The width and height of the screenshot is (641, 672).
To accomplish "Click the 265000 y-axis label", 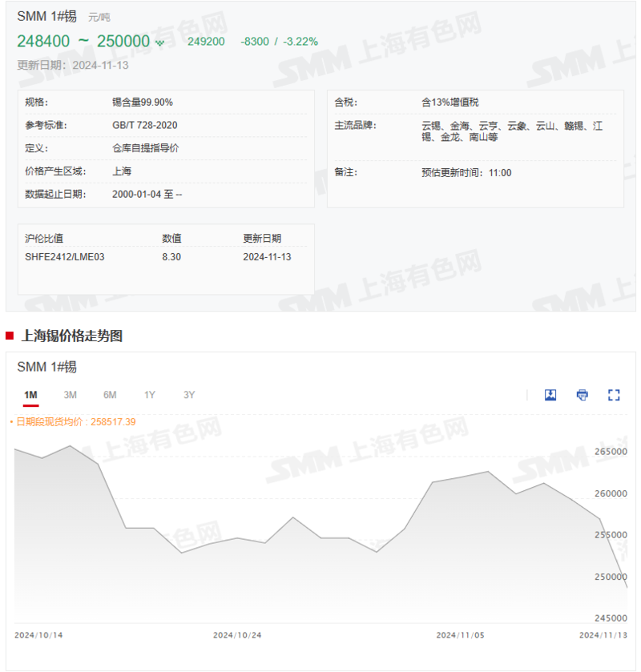I will pos(611,452).
